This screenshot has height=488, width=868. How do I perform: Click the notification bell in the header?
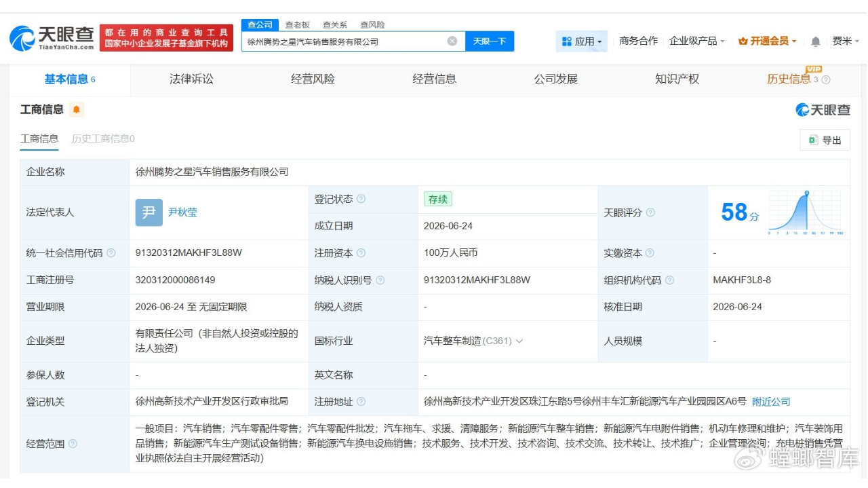coord(815,41)
